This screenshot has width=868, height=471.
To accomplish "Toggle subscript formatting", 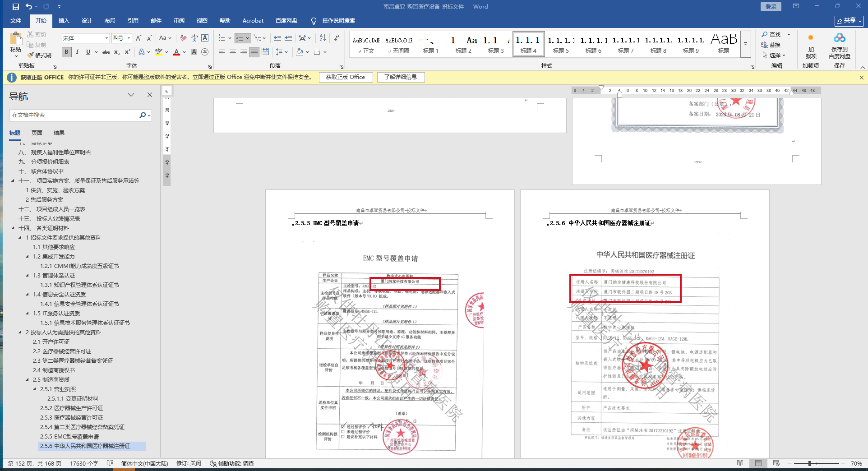I will (117, 52).
